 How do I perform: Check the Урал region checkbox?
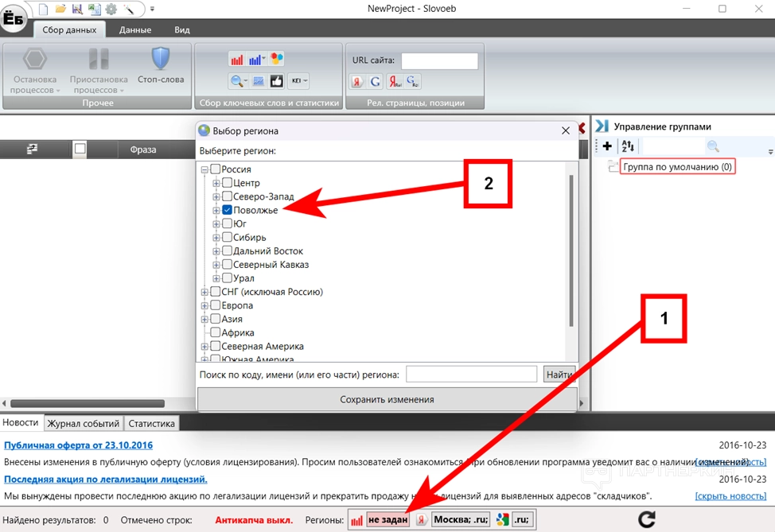pos(228,278)
